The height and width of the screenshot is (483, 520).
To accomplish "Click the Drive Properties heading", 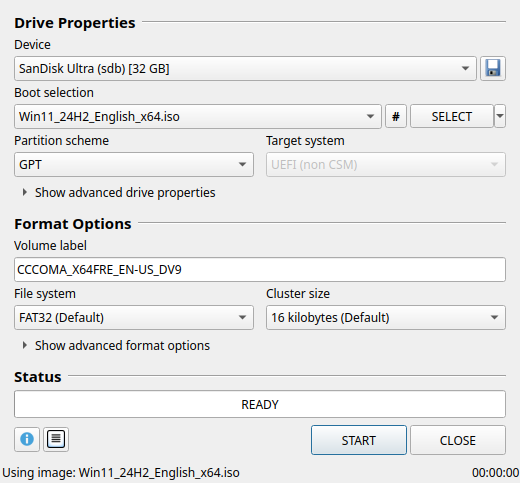I will pos(75,23).
